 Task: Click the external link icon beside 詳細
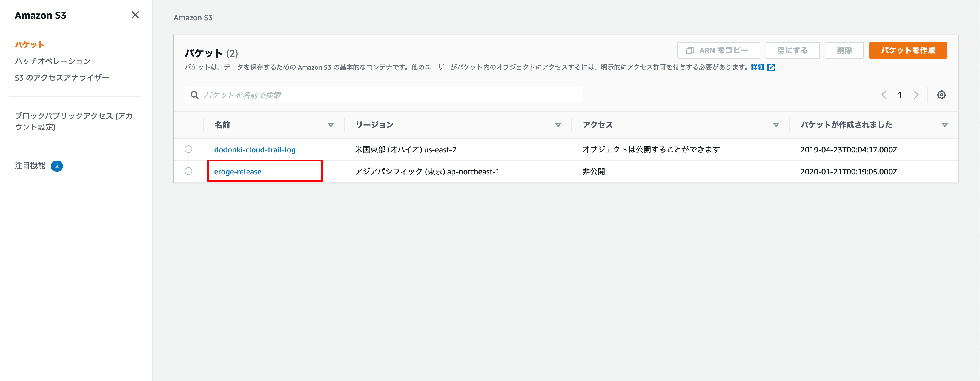[771, 67]
